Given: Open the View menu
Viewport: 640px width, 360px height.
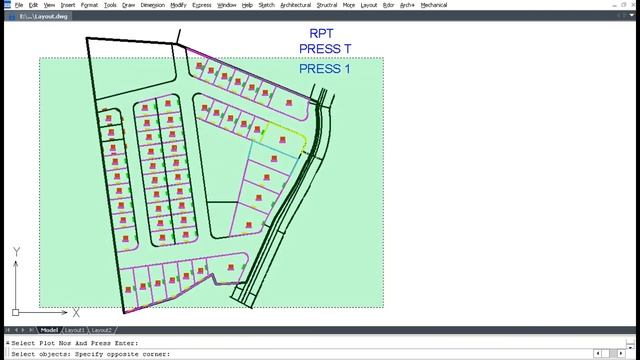Looking at the screenshot, I should [x=49, y=5].
